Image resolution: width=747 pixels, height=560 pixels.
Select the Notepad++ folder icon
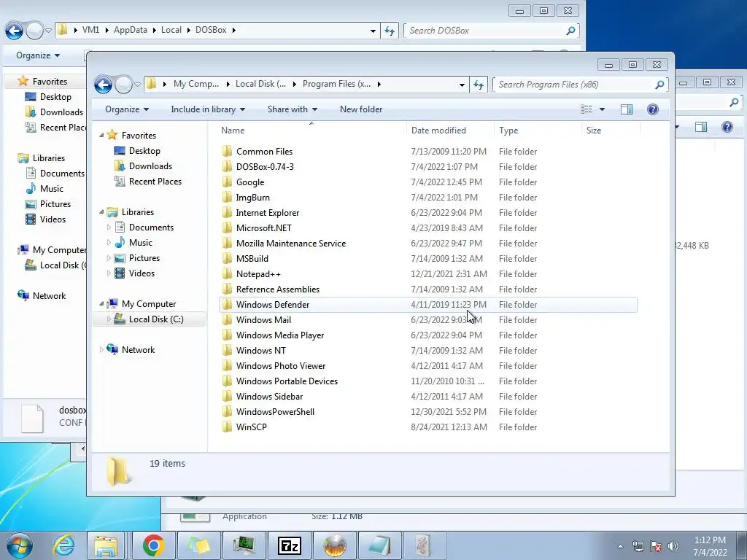pos(228,274)
